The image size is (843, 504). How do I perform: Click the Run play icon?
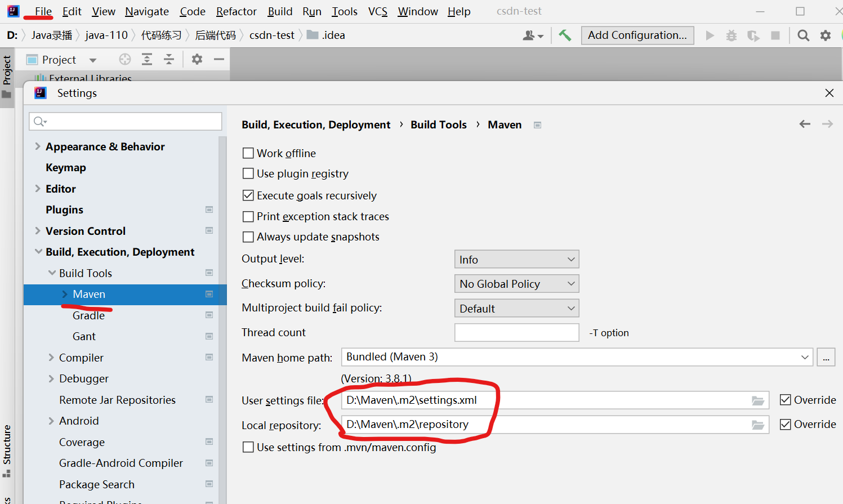710,35
